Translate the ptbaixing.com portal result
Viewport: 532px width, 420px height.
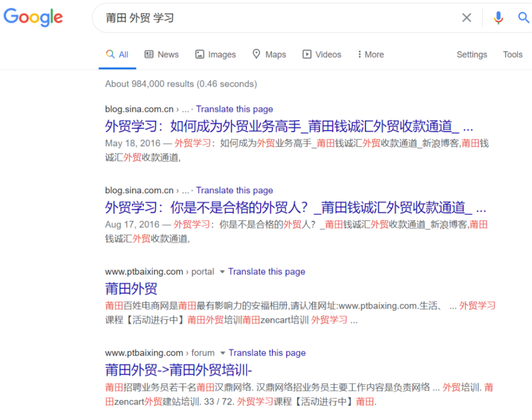coord(267,271)
